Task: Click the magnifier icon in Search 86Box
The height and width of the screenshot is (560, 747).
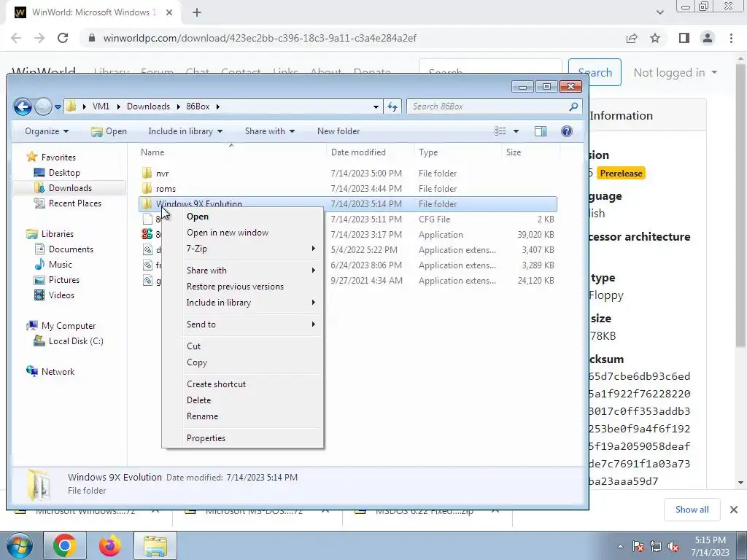Action: (573, 106)
